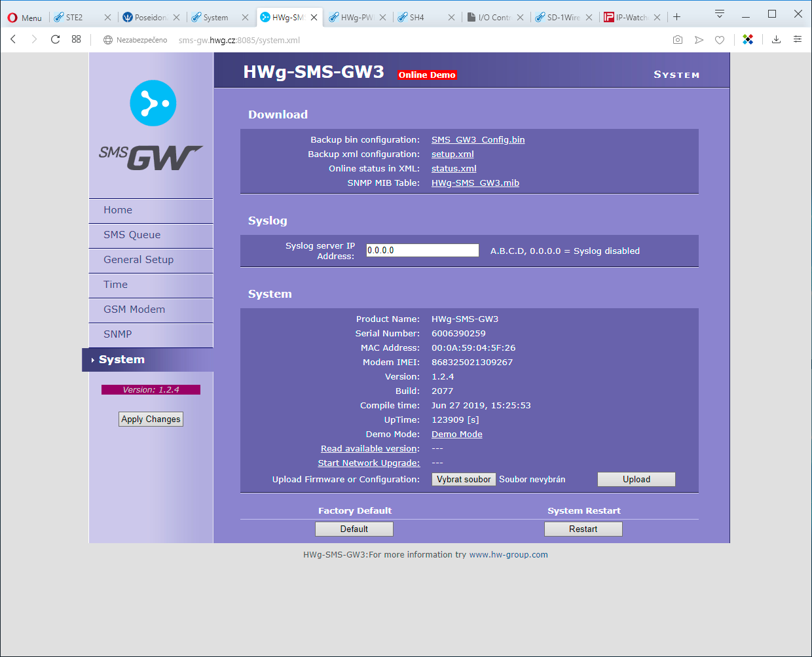This screenshot has height=657, width=812.
Task: Click Vybrat soubor file chooser button
Action: [464, 480]
